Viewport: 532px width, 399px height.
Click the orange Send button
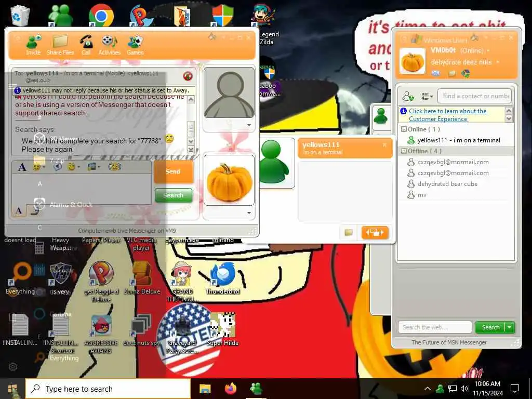pos(174,171)
